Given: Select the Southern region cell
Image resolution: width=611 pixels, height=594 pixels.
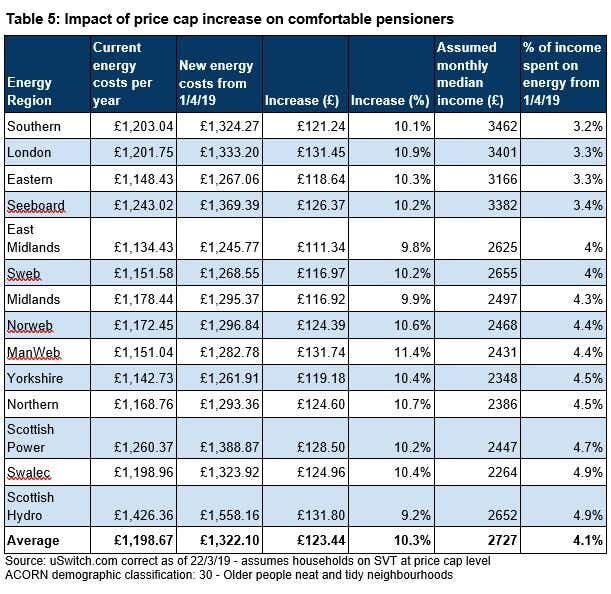Looking at the screenshot, I should 48,126.
